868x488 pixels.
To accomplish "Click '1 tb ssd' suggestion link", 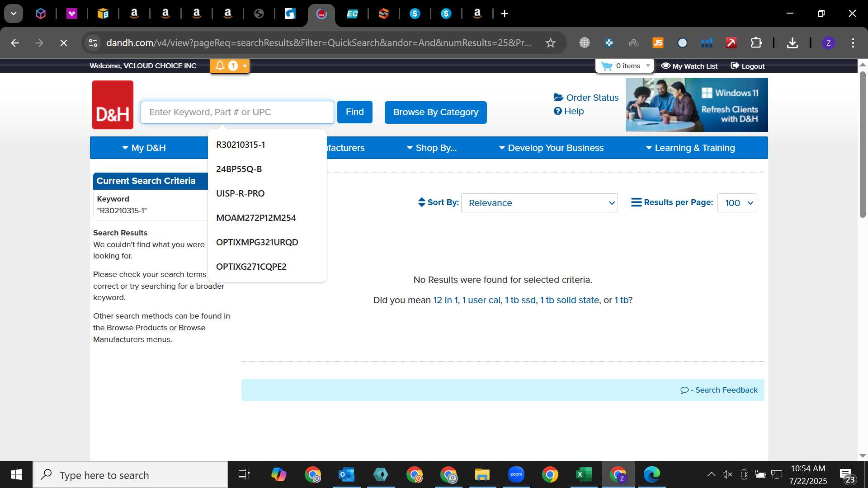I will 520,300.
